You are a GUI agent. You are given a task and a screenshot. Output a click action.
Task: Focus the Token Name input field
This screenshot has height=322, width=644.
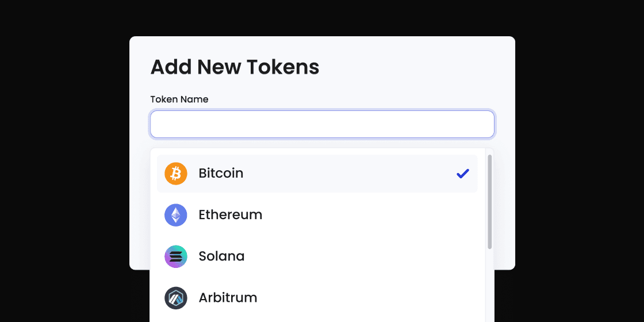click(322, 124)
